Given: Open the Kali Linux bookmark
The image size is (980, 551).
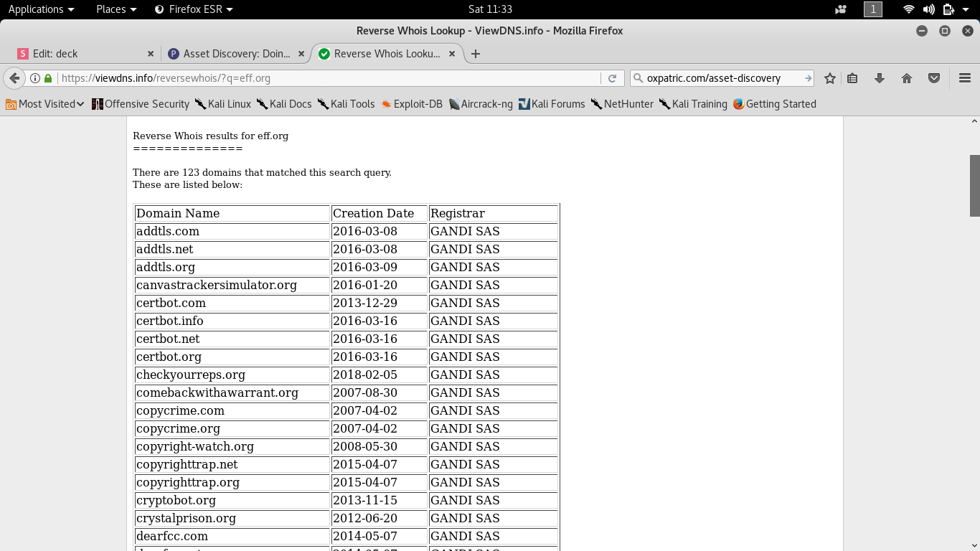Looking at the screenshot, I should 223,104.
